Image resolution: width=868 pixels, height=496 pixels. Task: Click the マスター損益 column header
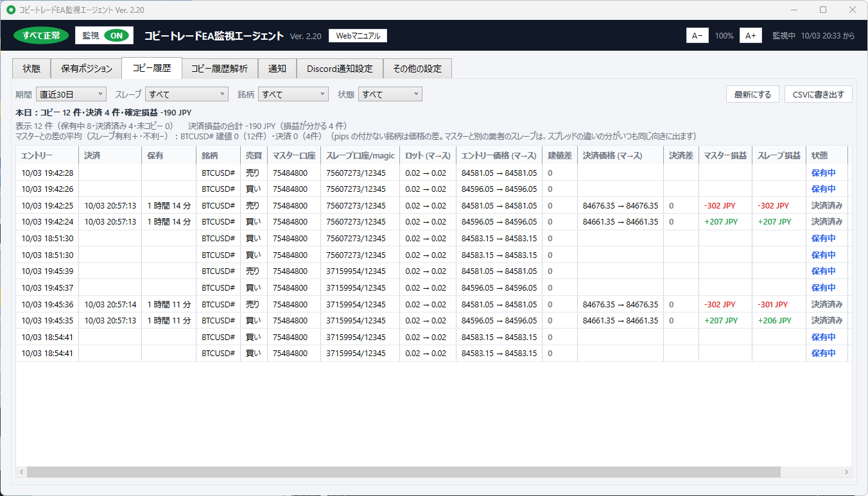tap(725, 155)
